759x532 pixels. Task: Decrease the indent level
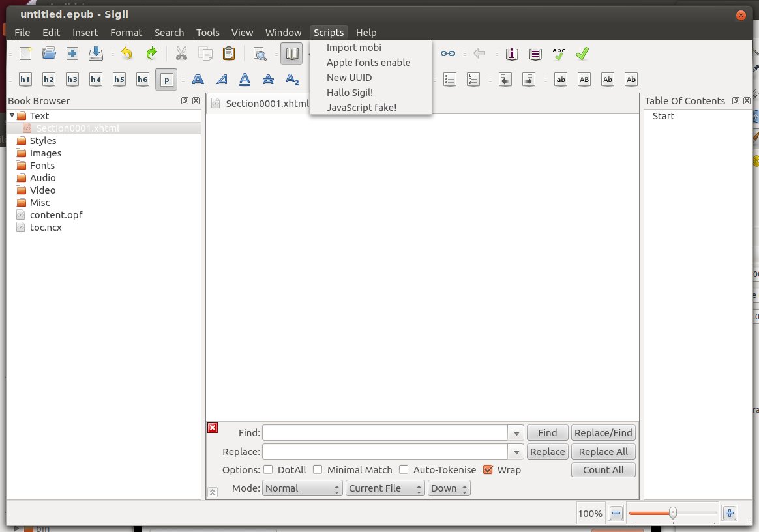click(x=505, y=80)
